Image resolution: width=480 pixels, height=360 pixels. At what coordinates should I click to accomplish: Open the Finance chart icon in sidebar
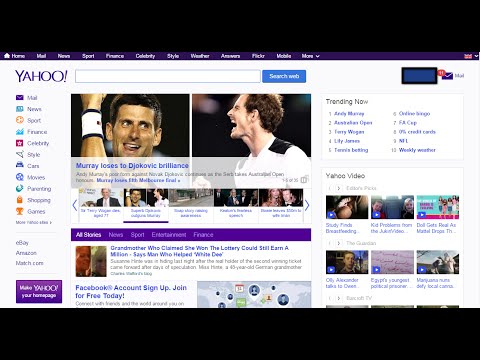(x=20, y=131)
